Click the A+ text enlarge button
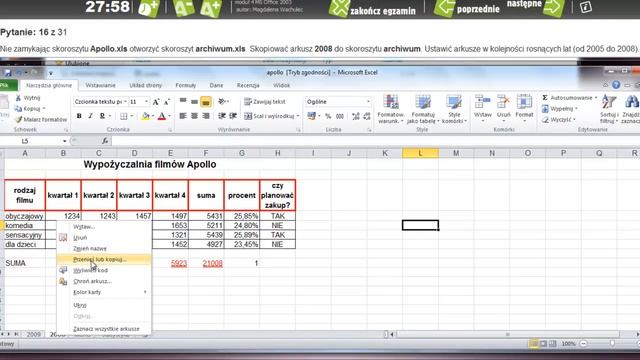Image resolution: width=640 pixels, height=360 pixels. pyautogui.click(x=211, y=8)
